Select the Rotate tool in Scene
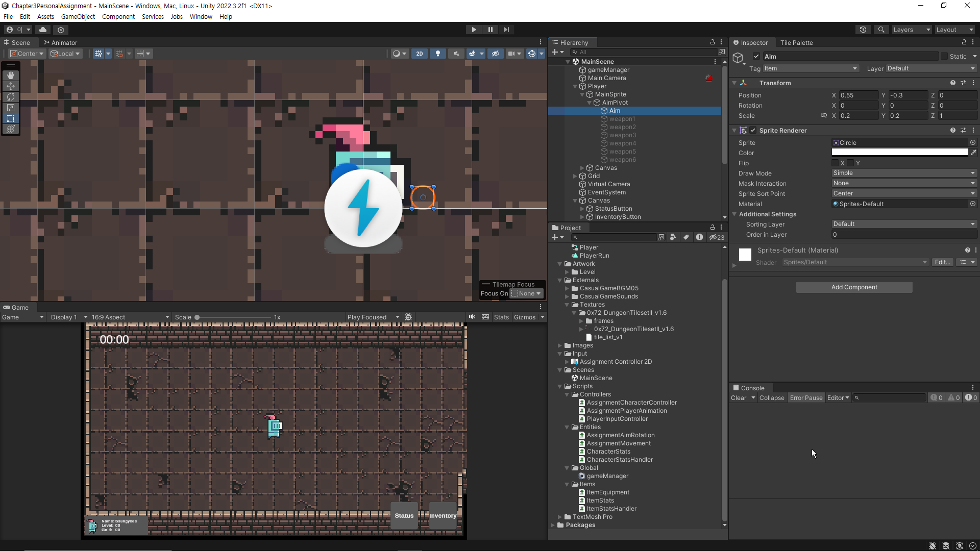Viewport: 980px width, 551px height. (10, 97)
